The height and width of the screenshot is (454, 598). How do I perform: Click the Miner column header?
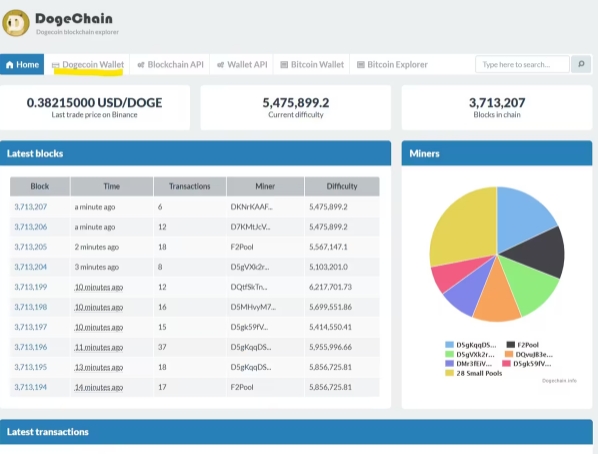pyautogui.click(x=265, y=186)
